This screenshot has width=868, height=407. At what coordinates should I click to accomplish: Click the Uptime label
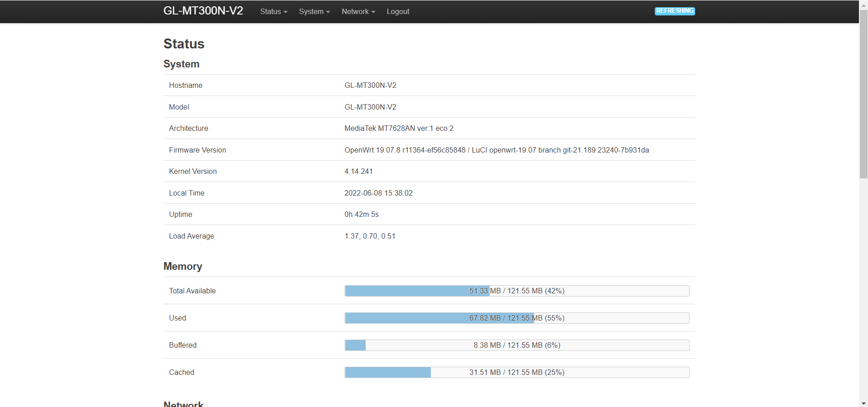click(x=181, y=214)
